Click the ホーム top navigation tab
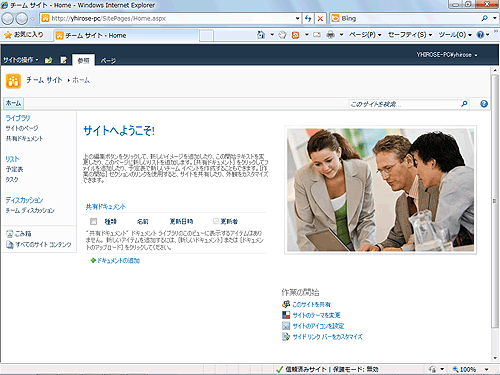This screenshot has height=375, width=500. [x=13, y=103]
